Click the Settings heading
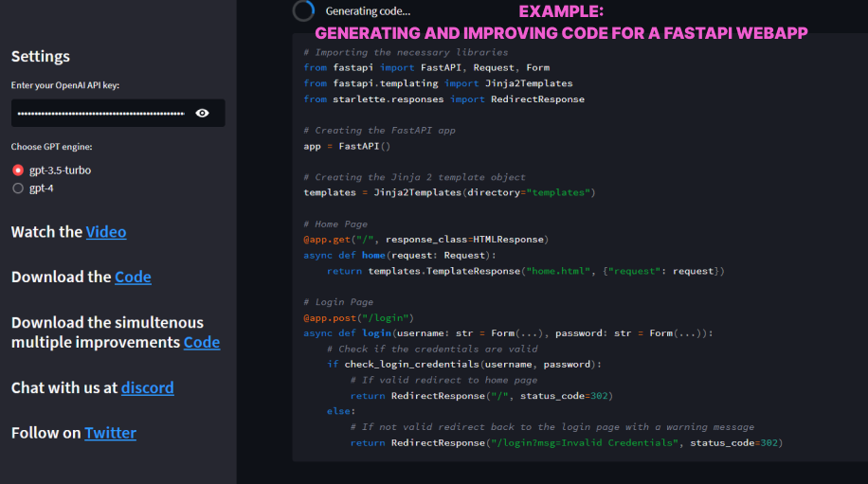This screenshot has height=484, width=868. click(41, 57)
